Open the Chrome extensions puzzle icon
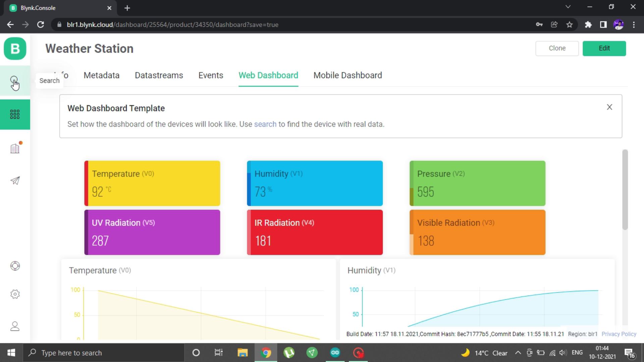Image resolution: width=644 pixels, height=362 pixels. click(588, 24)
